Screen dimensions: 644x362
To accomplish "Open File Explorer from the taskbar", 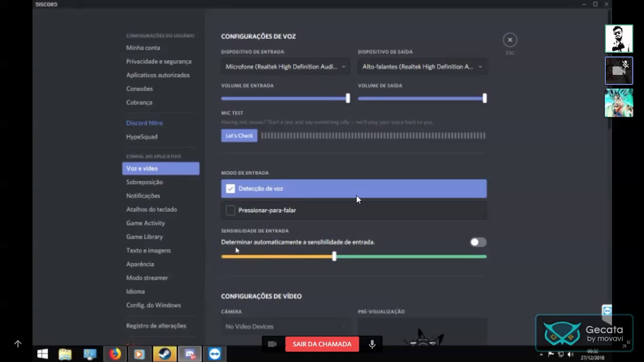I will click(x=65, y=354).
